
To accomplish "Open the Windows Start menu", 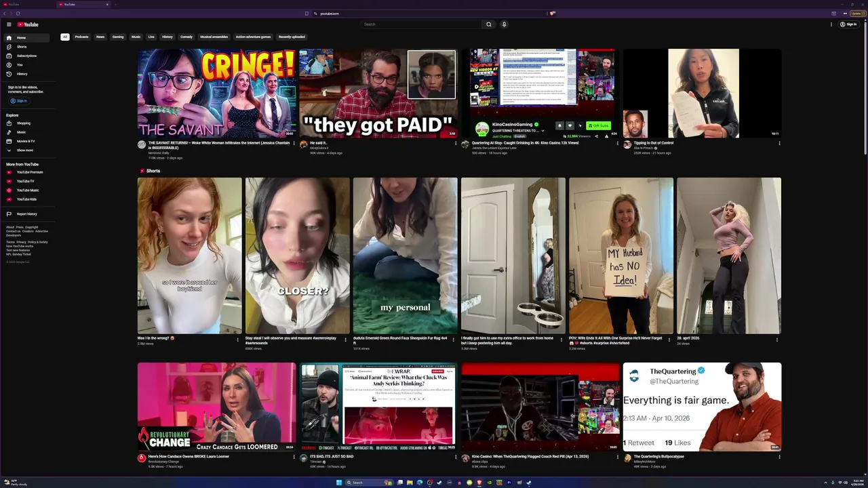I will [339, 483].
